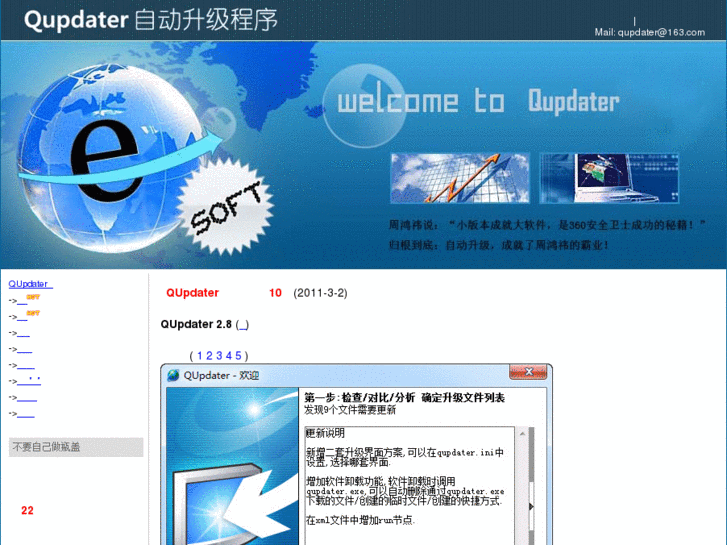Click the monitor with arrow wizard image
The image size is (727, 545).
(232, 466)
